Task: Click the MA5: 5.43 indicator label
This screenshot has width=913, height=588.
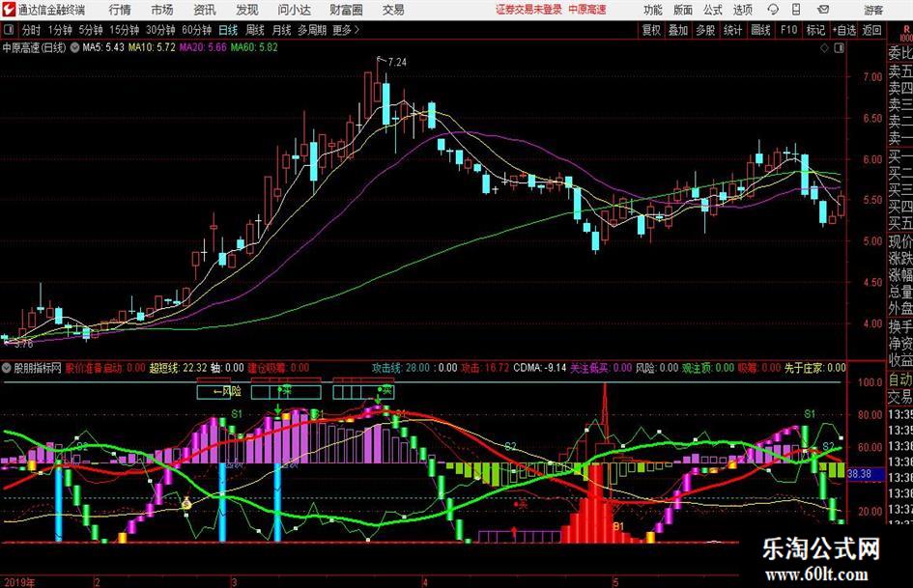Action: (103, 47)
